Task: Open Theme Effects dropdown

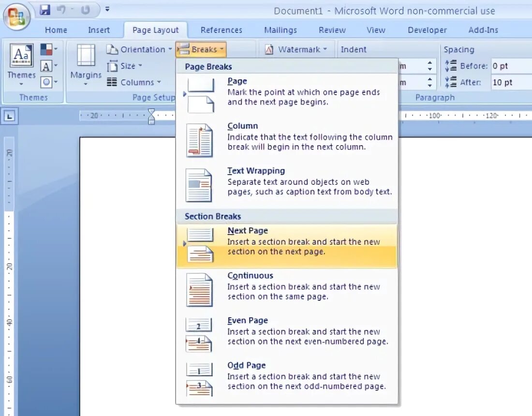Action: [x=49, y=82]
